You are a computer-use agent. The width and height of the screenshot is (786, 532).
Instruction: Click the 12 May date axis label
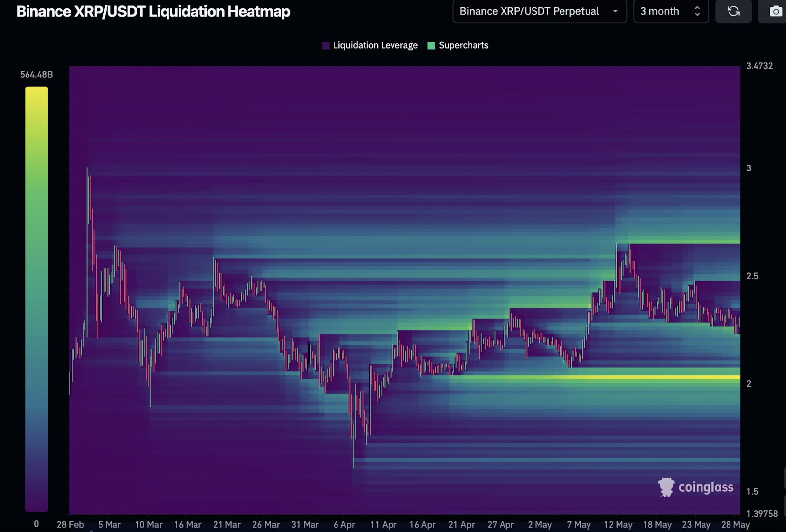pos(618,525)
